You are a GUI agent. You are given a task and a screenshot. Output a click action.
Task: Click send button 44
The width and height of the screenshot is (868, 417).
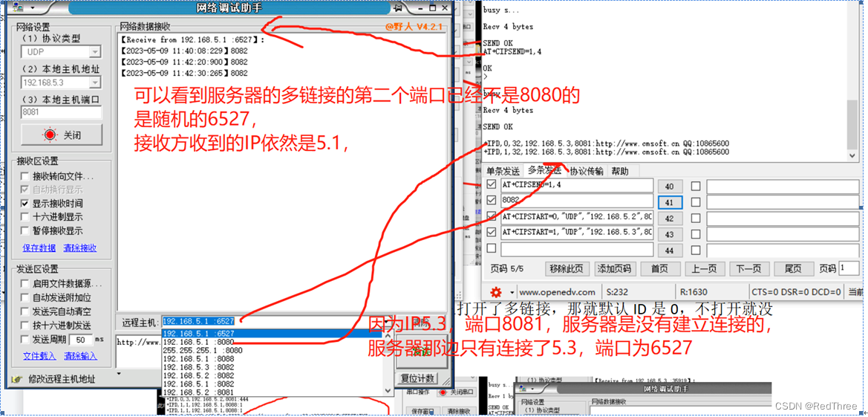click(x=670, y=250)
